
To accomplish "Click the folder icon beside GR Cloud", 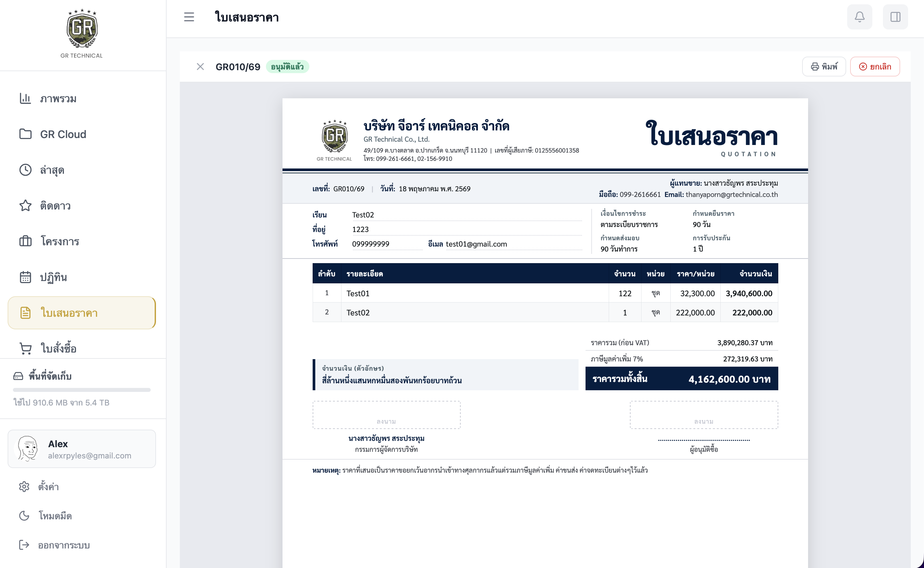I will pos(25,134).
